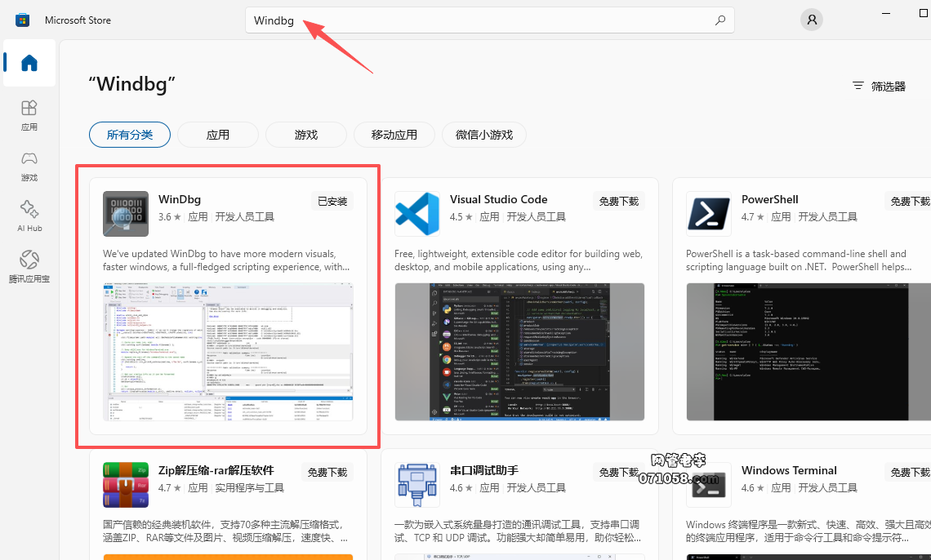Image resolution: width=931 pixels, height=560 pixels.
Task: Click the Visual Studio Code app icon
Action: (x=417, y=214)
